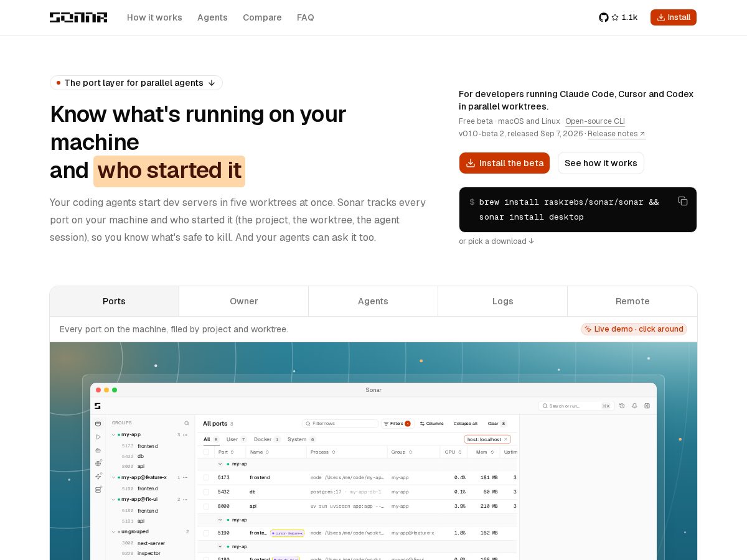Open 'How it works' in the nav
This screenshot has width=747, height=560.
coord(154,17)
